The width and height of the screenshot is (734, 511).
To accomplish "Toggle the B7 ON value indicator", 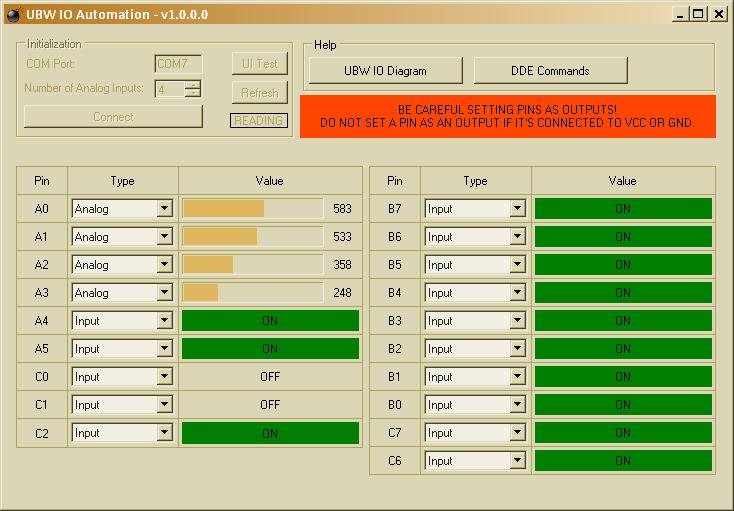I will [x=623, y=209].
